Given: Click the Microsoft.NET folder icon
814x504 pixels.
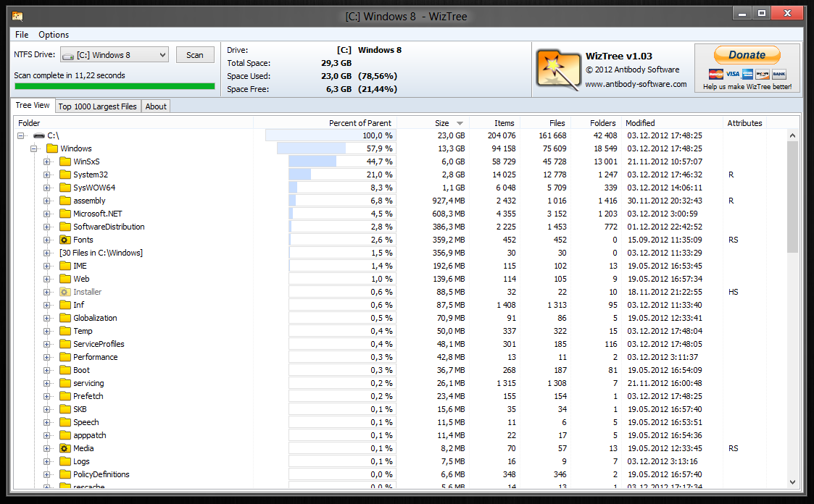Looking at the screenshot, I should point(65,214).
